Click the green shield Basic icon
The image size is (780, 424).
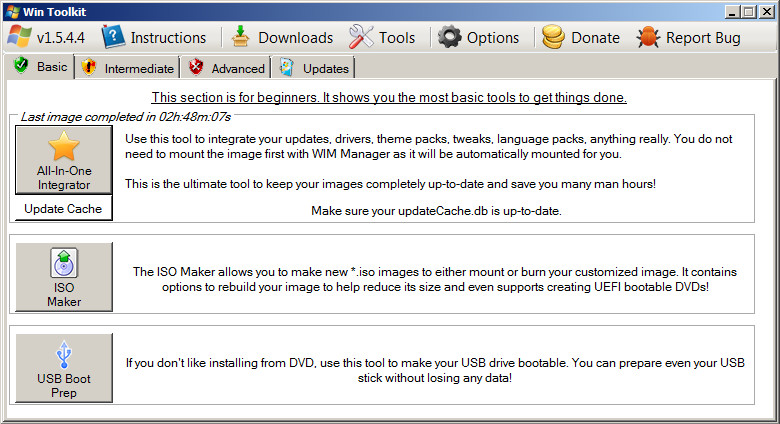point(21,65)
